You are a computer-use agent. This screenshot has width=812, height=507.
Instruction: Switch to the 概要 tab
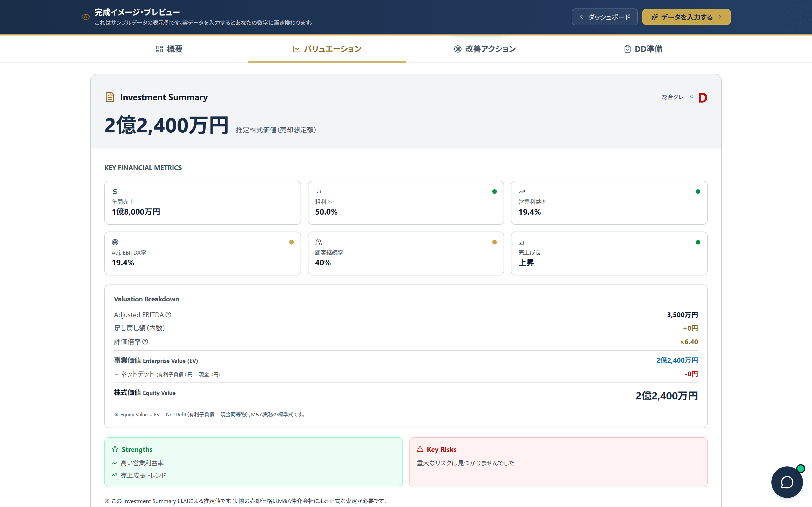point(169,49)
